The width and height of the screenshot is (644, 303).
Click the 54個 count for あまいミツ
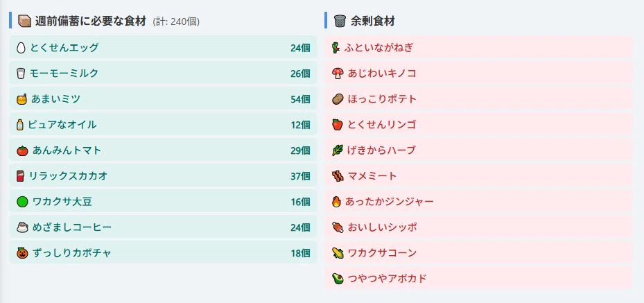300,99
